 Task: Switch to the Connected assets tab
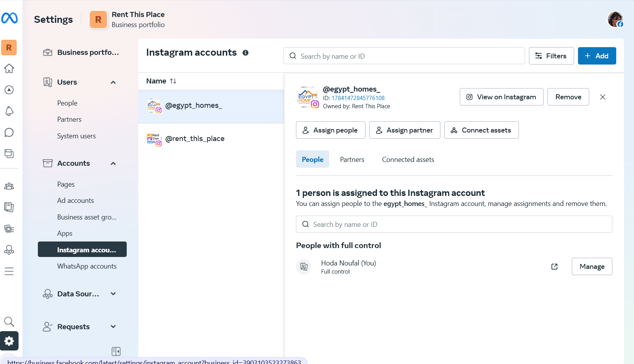point(408,160)
